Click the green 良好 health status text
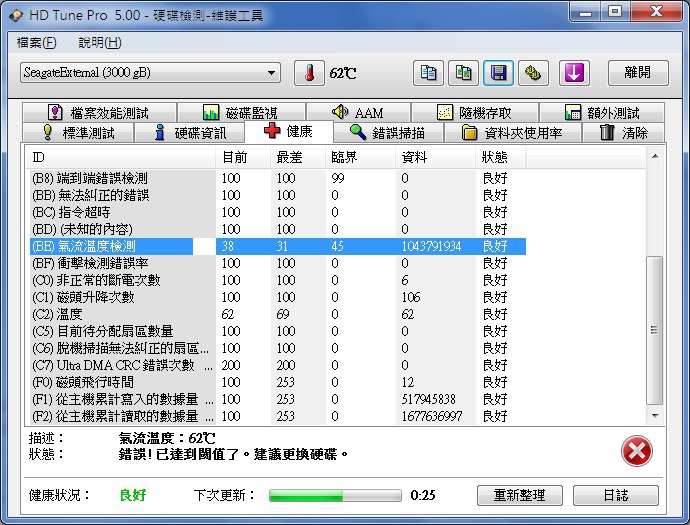The height and width of the screenshot is (525, 690). pyautogui.click(x=133, y=495)
